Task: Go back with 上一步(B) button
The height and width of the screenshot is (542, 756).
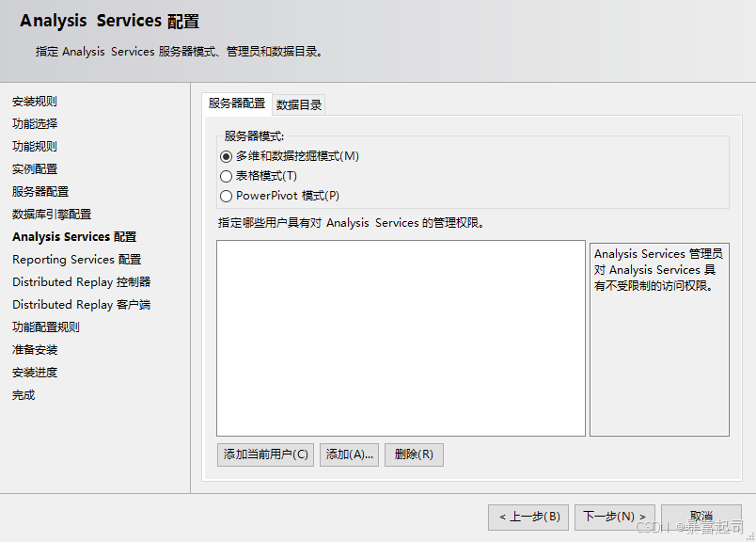Action: pos(528,517)
